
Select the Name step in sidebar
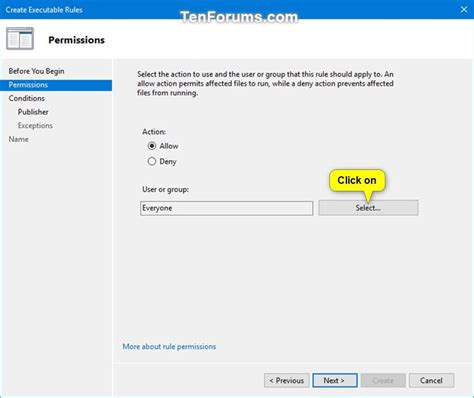[18, 139]
